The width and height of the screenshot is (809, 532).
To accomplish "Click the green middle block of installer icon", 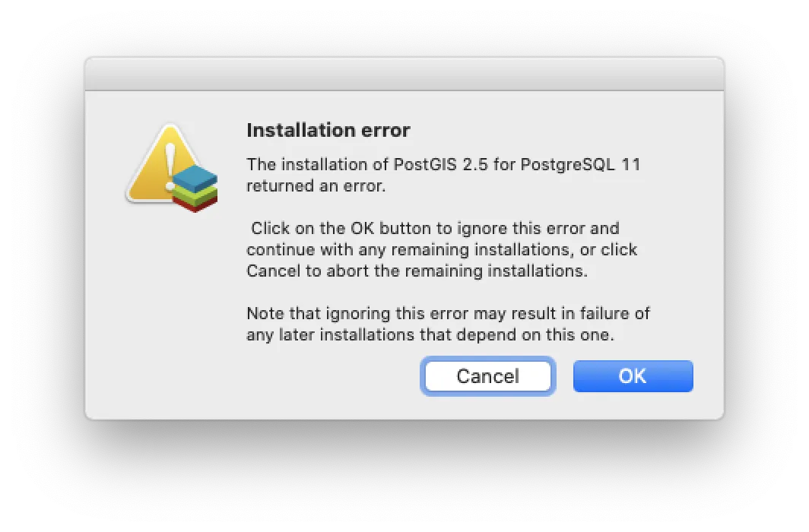I will (195, 192).
